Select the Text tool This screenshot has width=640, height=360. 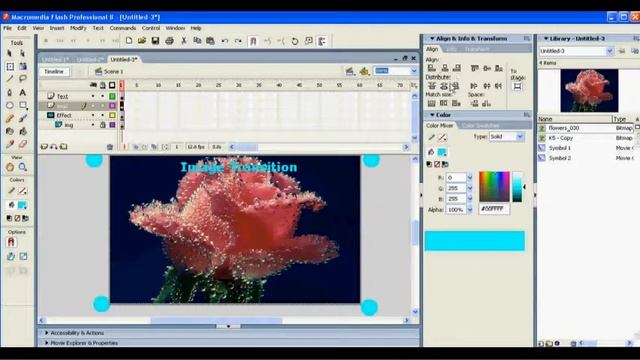pos(22,92)
